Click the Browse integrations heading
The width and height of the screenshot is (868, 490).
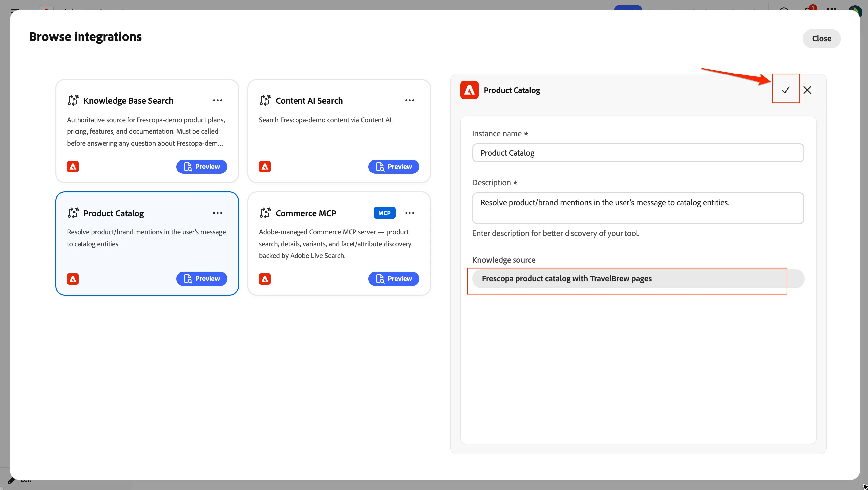pyautogui.click(x=85, y=37)
